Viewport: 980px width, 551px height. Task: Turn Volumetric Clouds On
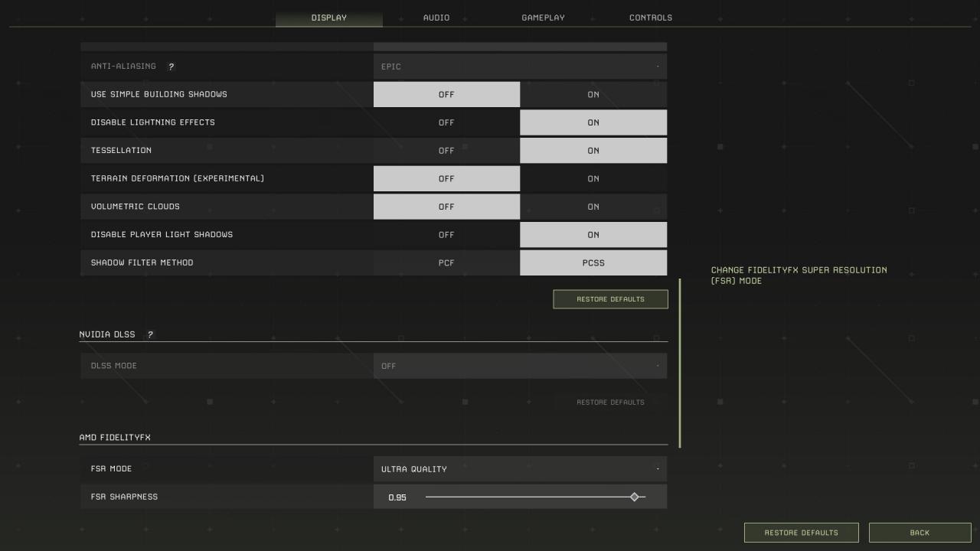coord(593,207)
